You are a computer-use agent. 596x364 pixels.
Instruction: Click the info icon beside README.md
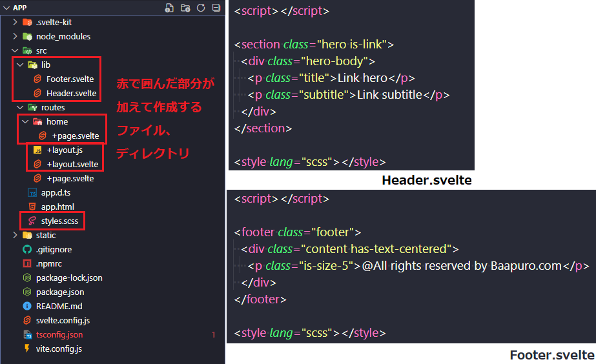coord(27,307)
